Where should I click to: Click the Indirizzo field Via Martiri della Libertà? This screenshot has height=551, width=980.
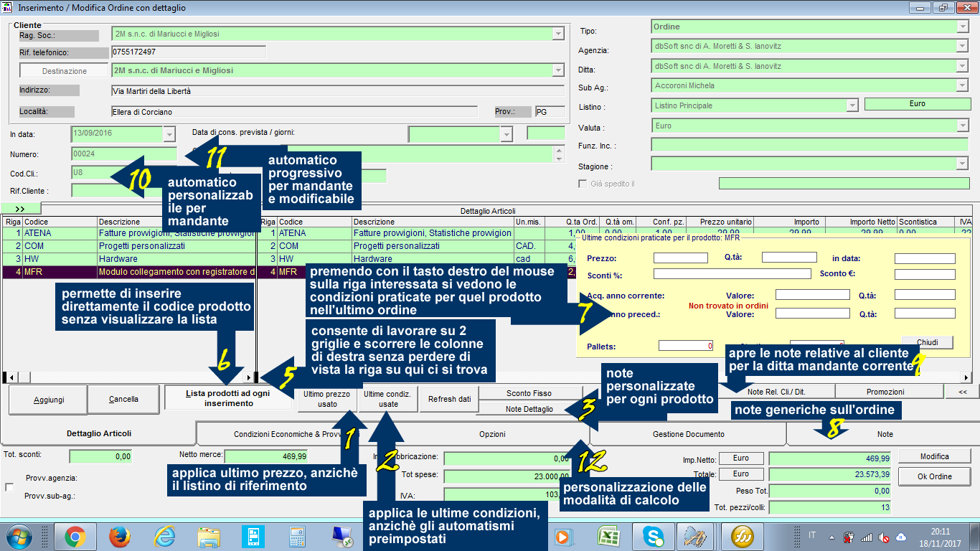(338, 91)
